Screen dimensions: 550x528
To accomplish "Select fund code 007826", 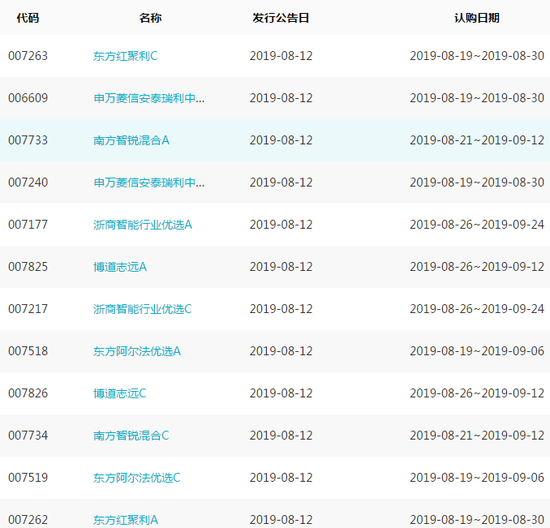I will (28, 393).
